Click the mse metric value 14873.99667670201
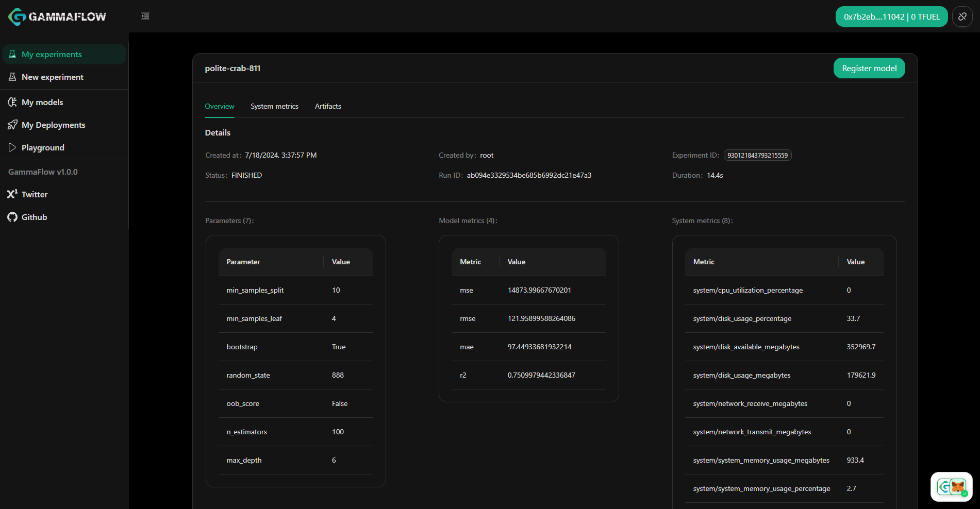Image resolution: width=980 pixels, height=509 pixels. [x=539, y=290]
